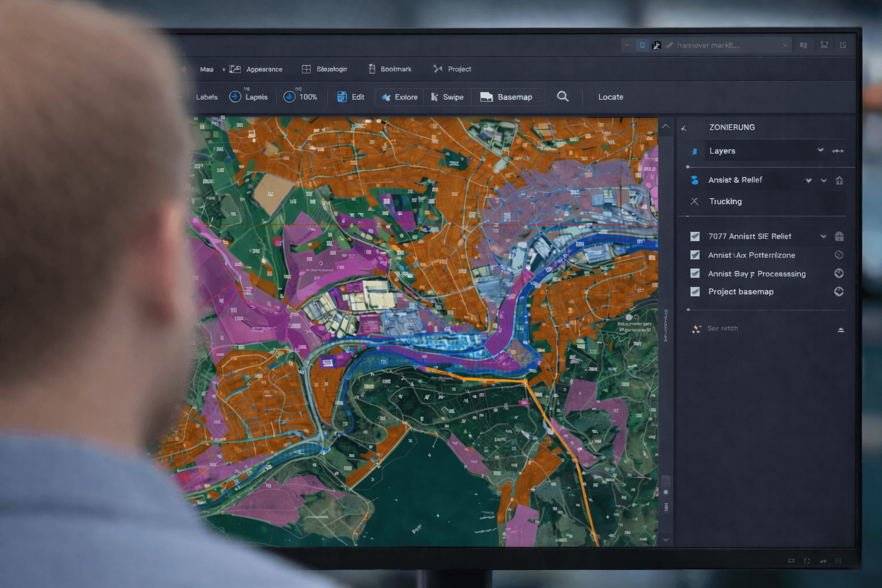Toggle Project basemap checkbox

(695, 292)
